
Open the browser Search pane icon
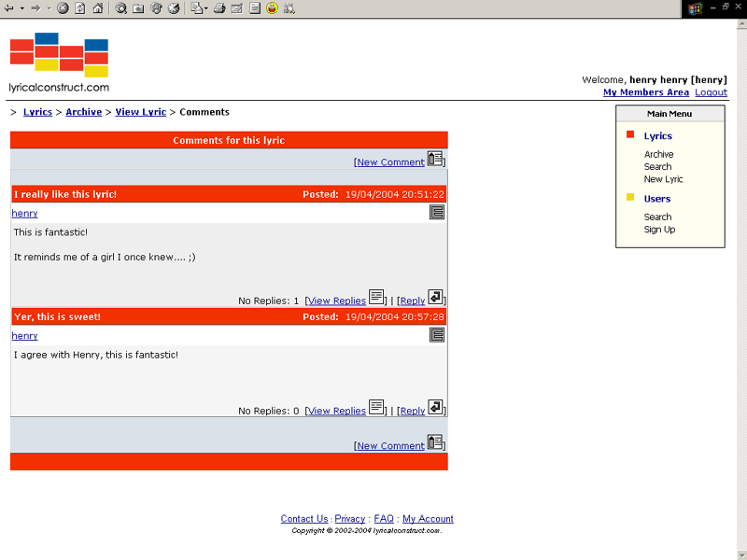pyautogui.click(x=121, y=8)
